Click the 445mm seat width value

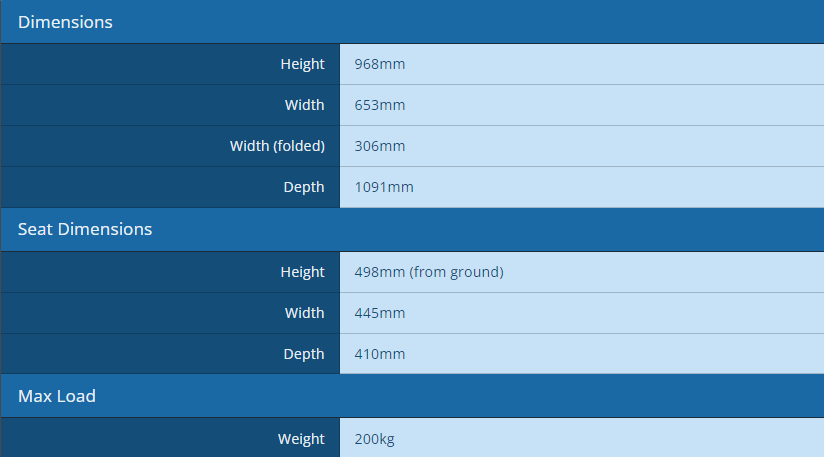click(380, 313)
